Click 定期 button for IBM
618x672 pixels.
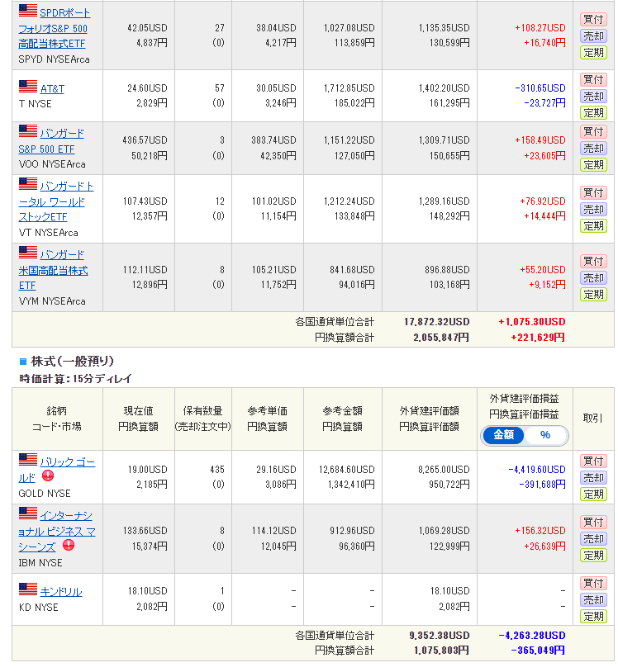tap(593, 556)
